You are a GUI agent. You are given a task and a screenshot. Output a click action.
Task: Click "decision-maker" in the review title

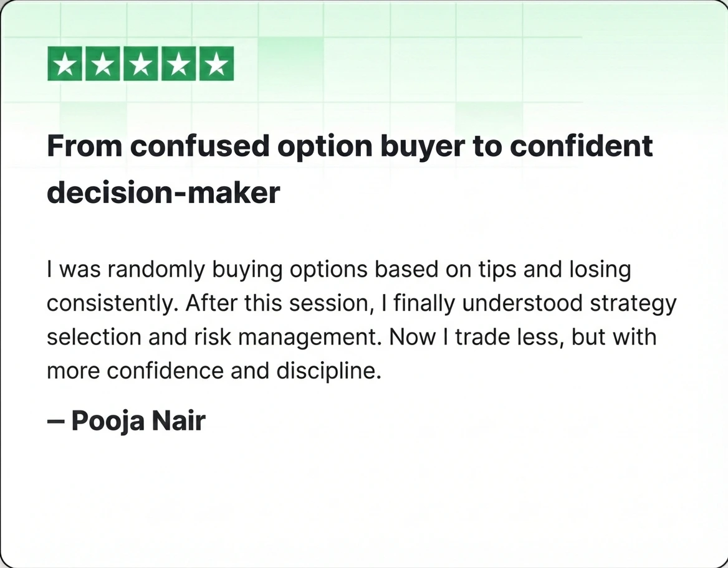tap(163, 193)
